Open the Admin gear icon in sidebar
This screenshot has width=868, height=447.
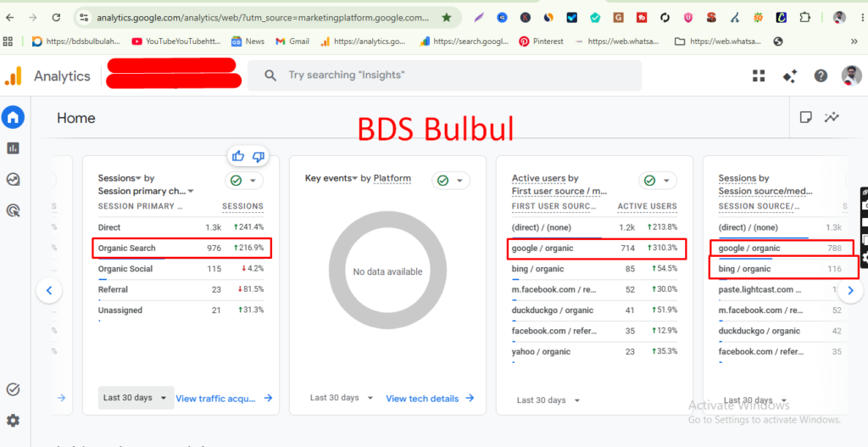pos(13,421)
